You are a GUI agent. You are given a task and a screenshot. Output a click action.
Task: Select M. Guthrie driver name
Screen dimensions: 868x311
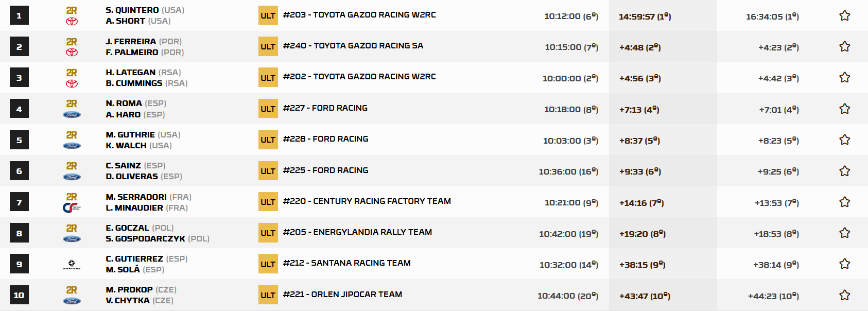[x=130, y=135]
